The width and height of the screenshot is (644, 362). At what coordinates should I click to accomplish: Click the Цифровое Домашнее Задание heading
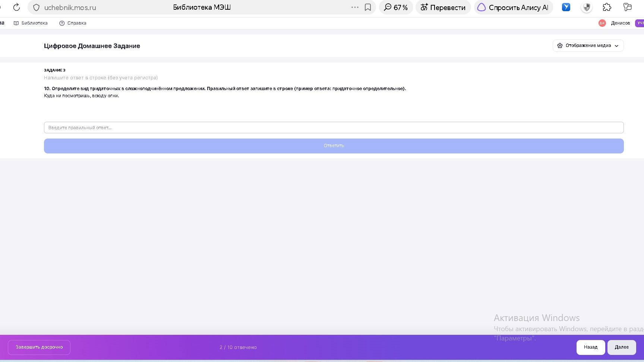pos(92,46)
